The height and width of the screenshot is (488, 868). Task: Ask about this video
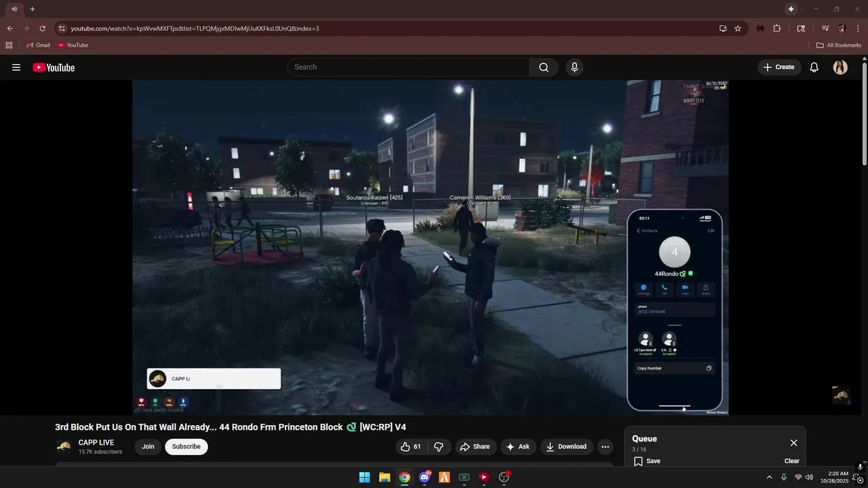517,447
